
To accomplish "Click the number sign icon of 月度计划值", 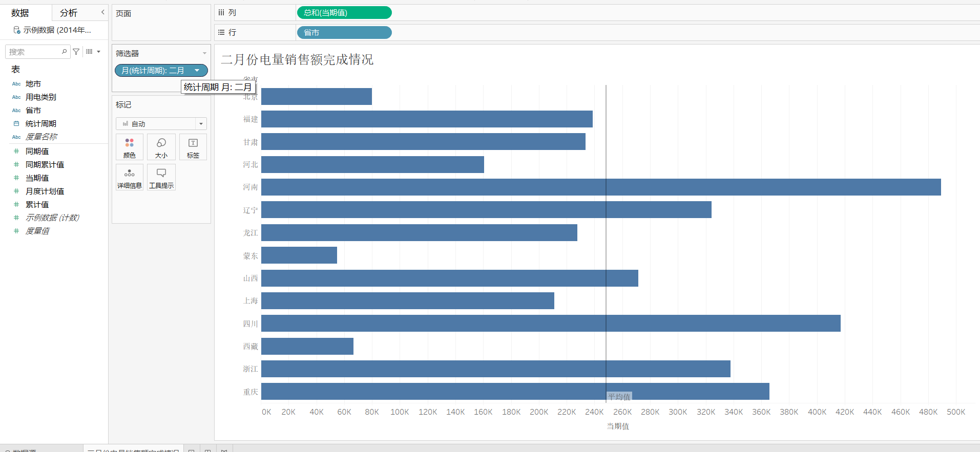I will 16,191.
